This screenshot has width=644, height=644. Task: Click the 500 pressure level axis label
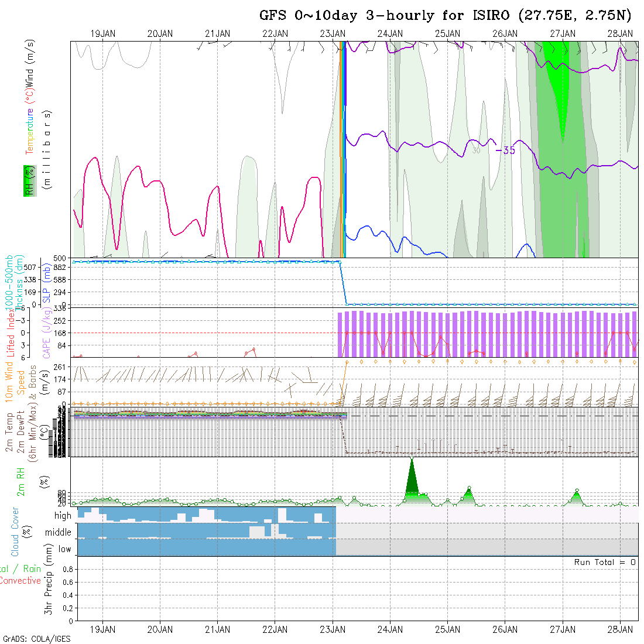(x=60, y=258)
